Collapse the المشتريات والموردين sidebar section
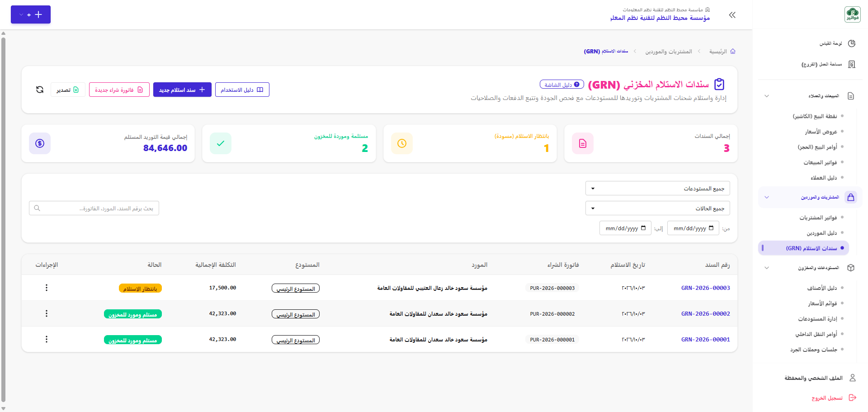 (x=767, y=197)
